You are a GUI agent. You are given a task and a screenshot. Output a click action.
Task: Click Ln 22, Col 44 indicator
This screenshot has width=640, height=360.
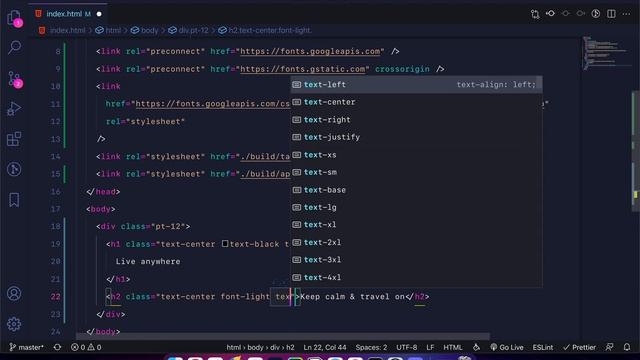pyautogui.click(x=325, y=347)
